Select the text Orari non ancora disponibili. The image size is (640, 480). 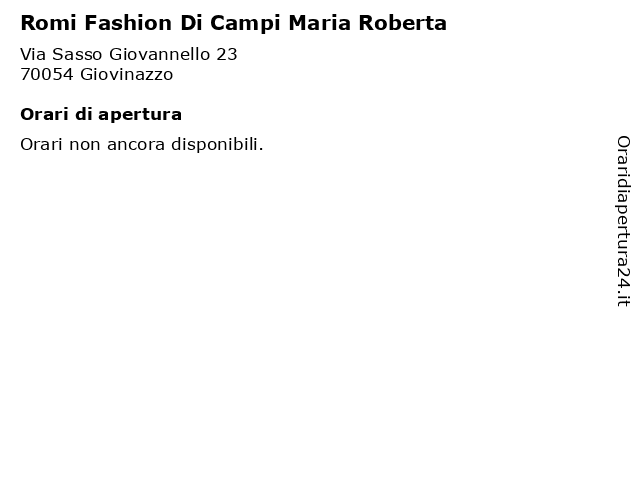142,144
